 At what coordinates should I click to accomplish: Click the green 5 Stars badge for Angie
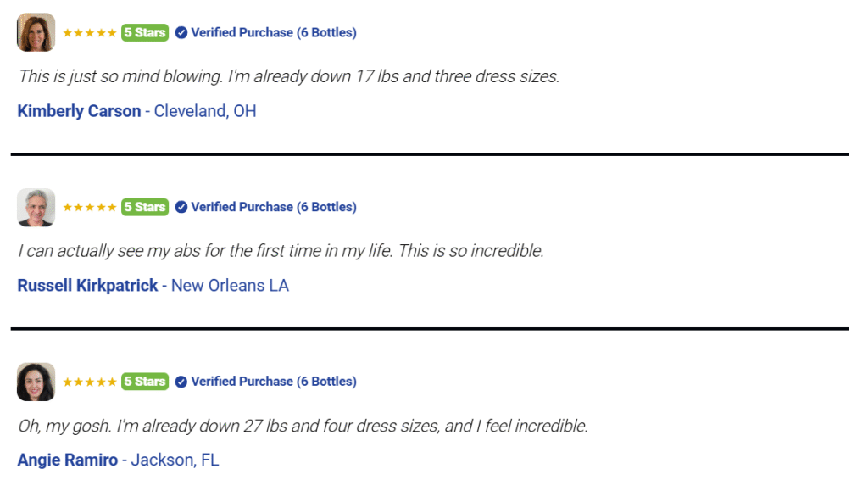145,382
